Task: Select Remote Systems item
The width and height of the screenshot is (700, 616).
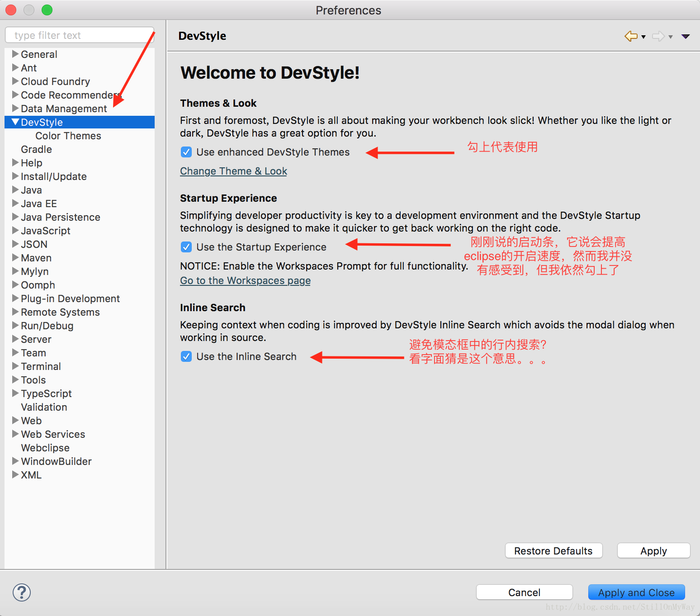Action: coord(60,312)
